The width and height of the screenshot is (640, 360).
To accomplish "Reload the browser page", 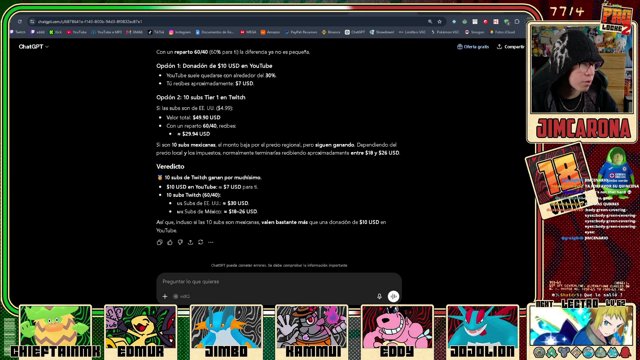I will 20,22.
